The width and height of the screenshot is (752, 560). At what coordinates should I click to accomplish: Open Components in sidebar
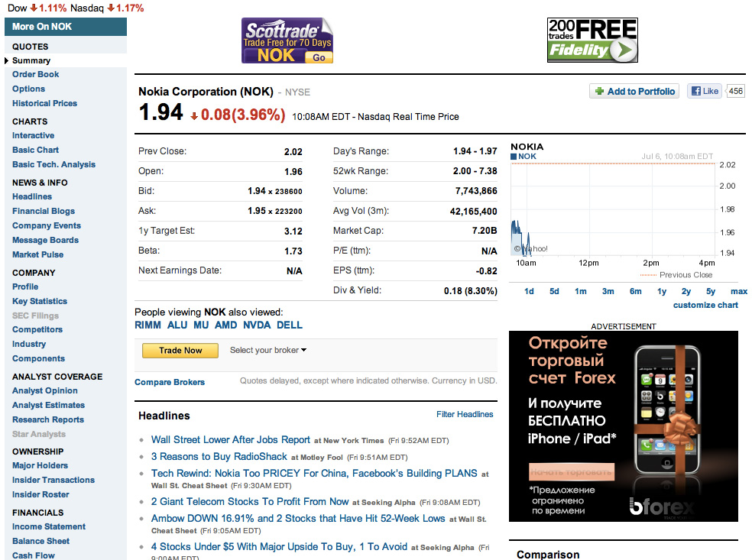[38, 358]
